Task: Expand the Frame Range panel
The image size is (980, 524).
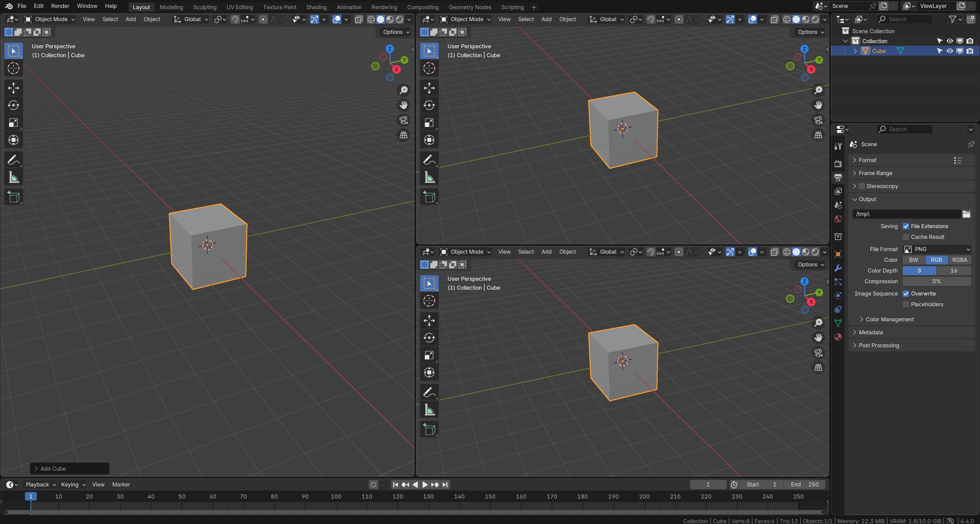Action: (x=875, y=173)
